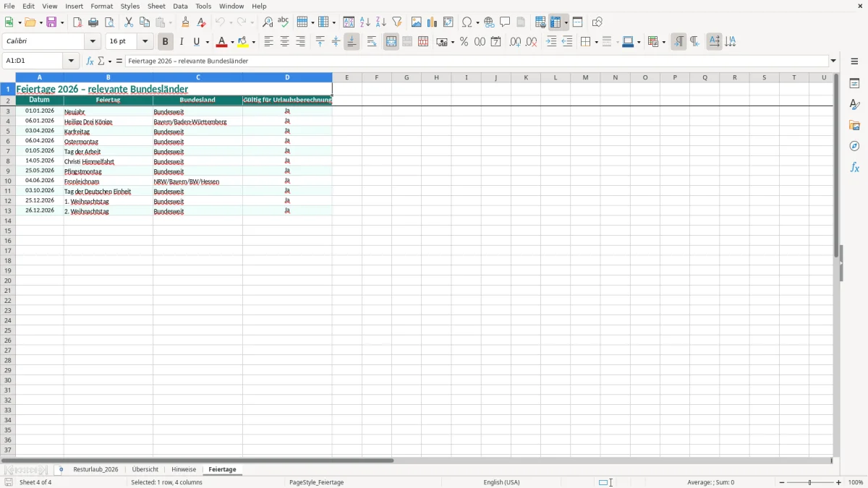The width and height of the screenshot is (868, 488).
Task: Open the sidebar Navigator panel
Action: click(854, 146)
